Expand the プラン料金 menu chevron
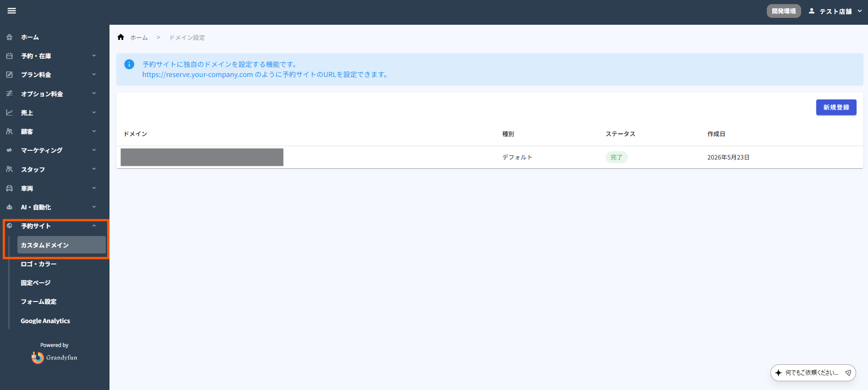Image resolution: width=868 pixels, height=390 pixels. click(94, 75)
